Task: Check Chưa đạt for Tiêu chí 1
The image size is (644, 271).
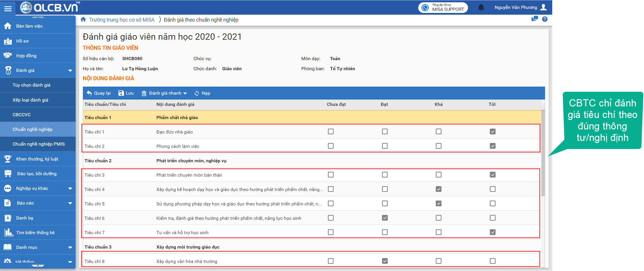Action: (x=331, y=131)
